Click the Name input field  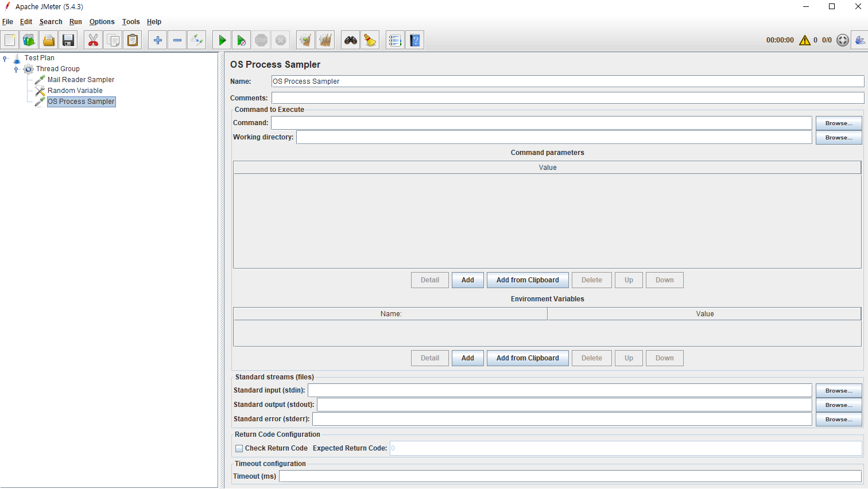pos(568,81)
